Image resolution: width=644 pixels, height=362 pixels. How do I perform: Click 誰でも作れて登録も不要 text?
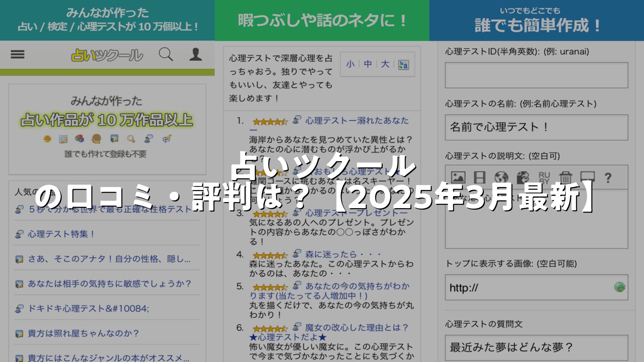[x=105, y=154]
